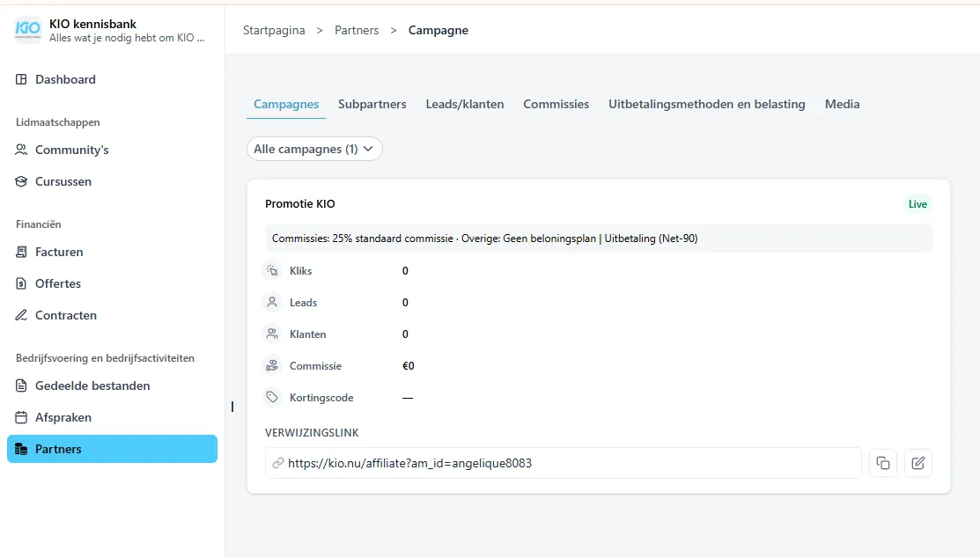The image size is (980, 558).
Task: Click the Facturen receipt icon
Action: tap(21, 252)
